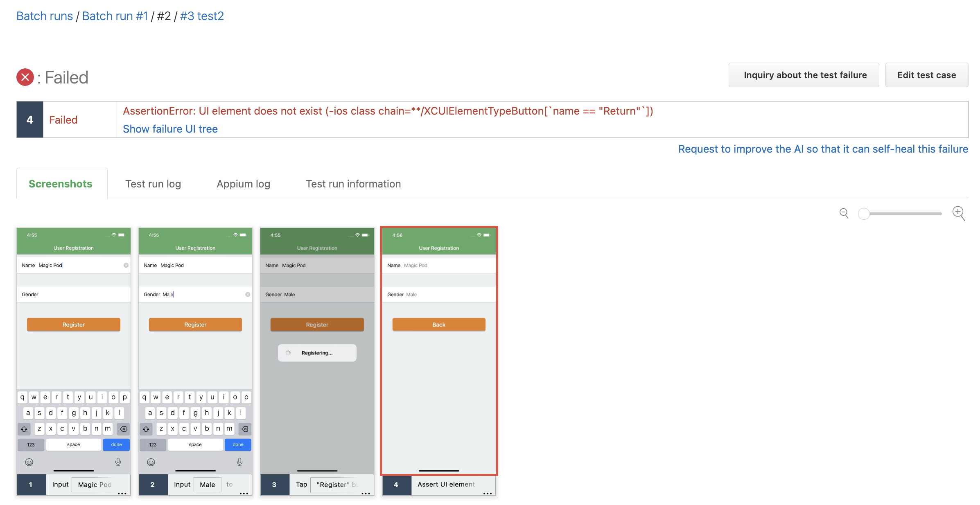Open step 2 more options ellipsis

coord(244,493)
